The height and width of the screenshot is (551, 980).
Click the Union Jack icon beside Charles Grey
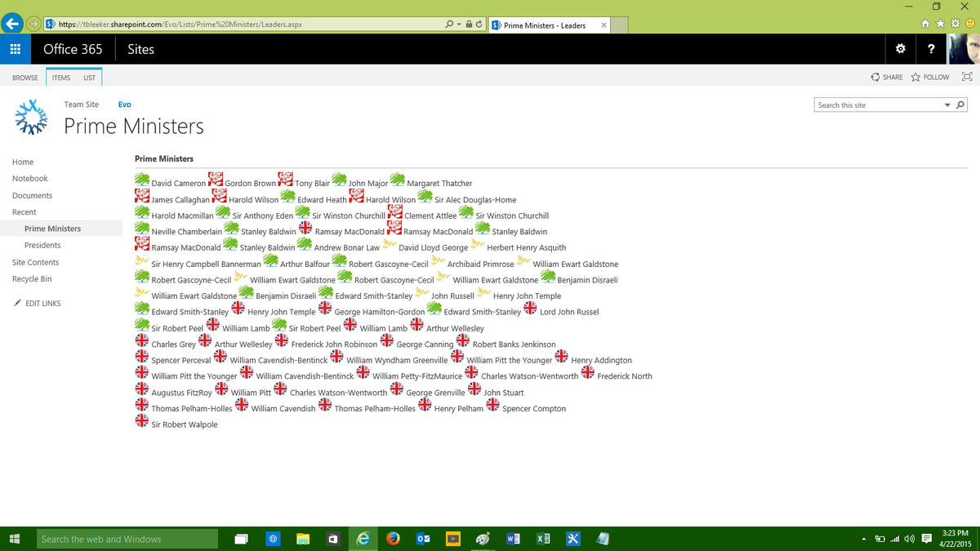tap(142, 340)
